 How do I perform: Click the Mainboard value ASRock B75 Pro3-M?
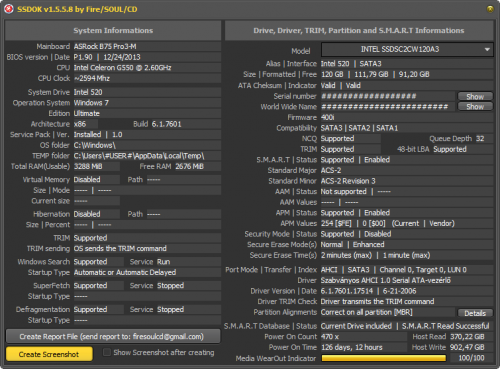[x=105, y=46]
